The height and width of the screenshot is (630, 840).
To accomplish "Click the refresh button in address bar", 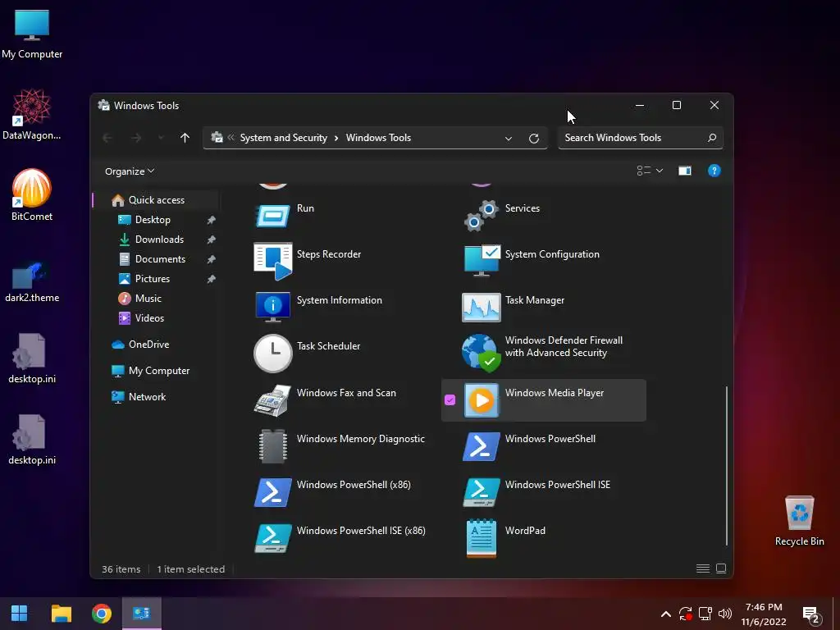I will click(533, 138).
